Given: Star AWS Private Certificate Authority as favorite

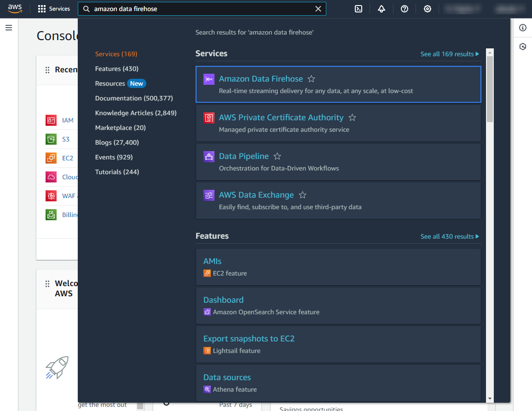Looking at the screenshot, I should pos(352,117).
